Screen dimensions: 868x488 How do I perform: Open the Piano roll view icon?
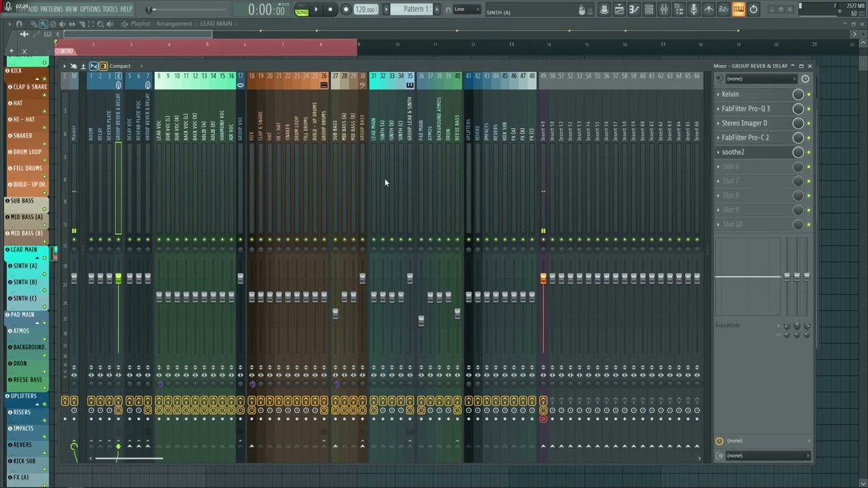point(634,9)
